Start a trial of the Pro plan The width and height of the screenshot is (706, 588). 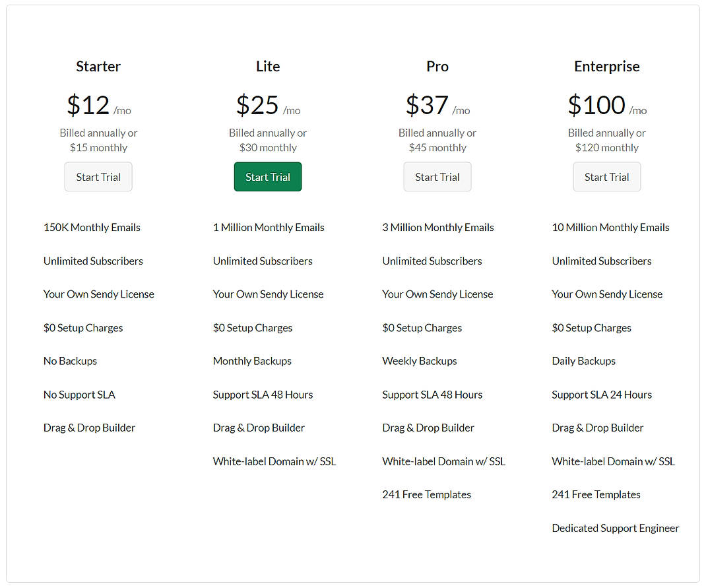[437, 176]
